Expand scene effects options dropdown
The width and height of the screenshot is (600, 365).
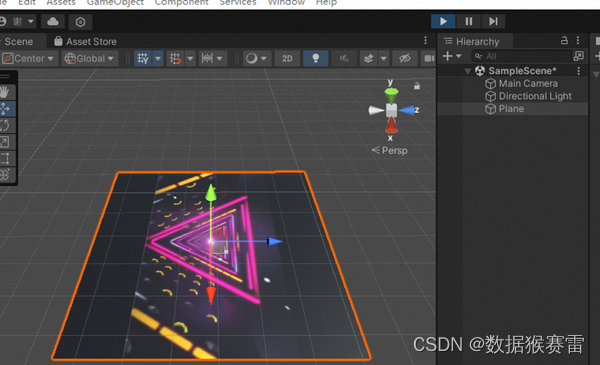383,59
